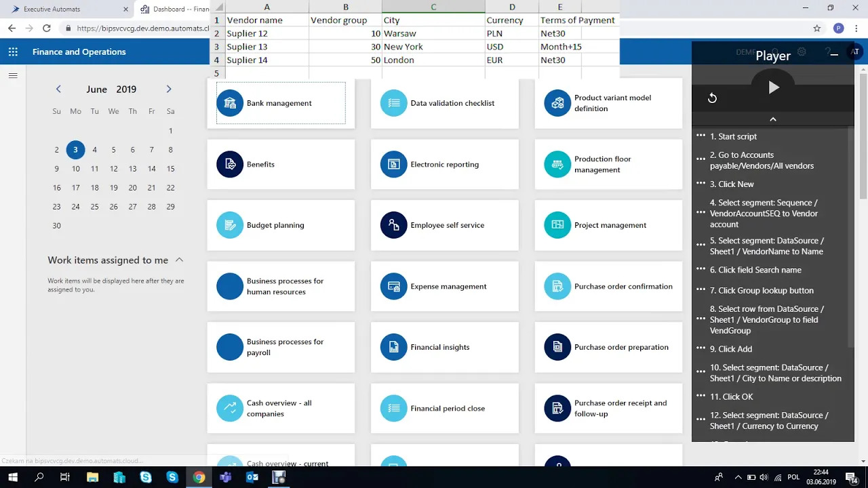868x488 pixels.
Task: Open Data validation checklist tile icon
Action: [394, 103]
